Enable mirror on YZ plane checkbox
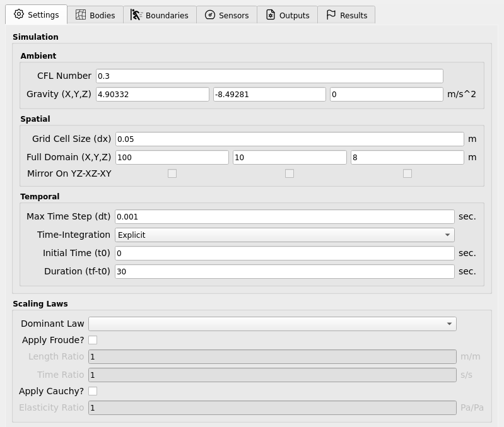The height and width of the screenshot is (427, 504). tap(172, 173)
